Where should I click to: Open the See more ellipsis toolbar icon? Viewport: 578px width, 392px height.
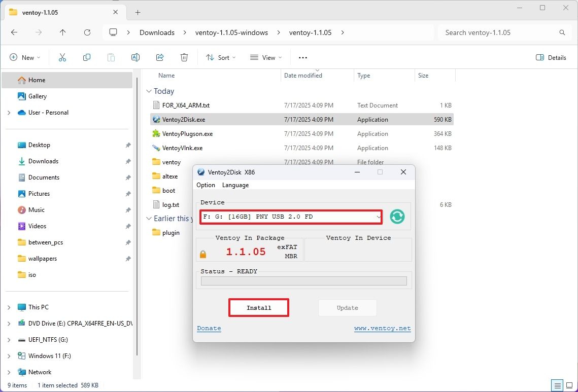pos(302,57)
